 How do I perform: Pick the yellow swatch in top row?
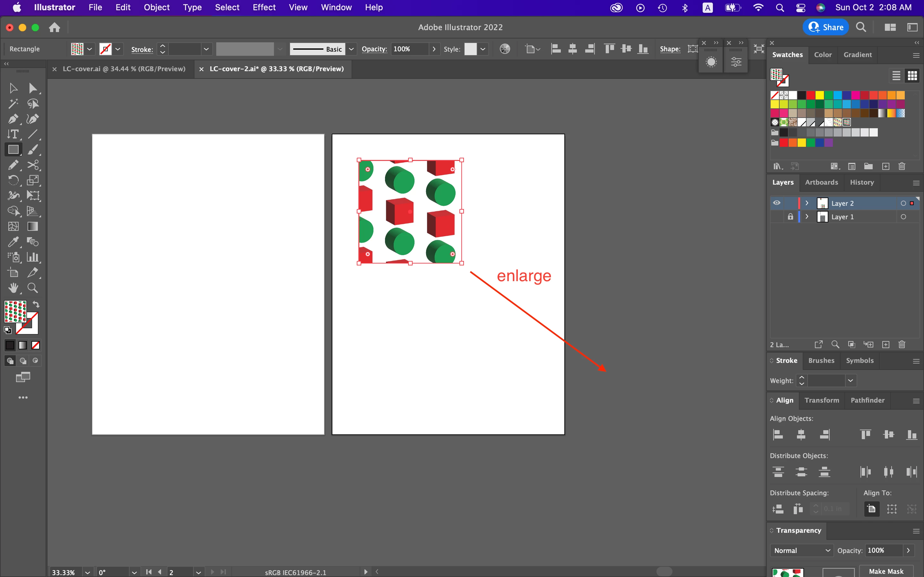819,95
